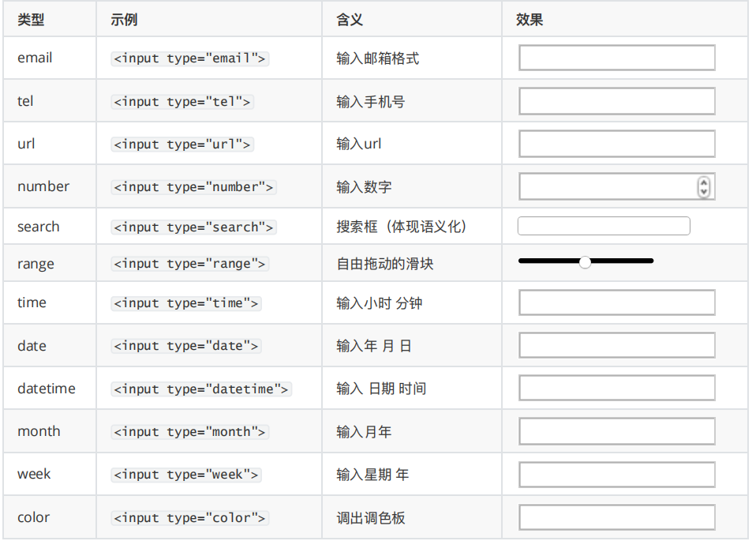This screenshot has width=756, height=541.
Task: Select the code <input type="month">
Action: click(190, 431)
